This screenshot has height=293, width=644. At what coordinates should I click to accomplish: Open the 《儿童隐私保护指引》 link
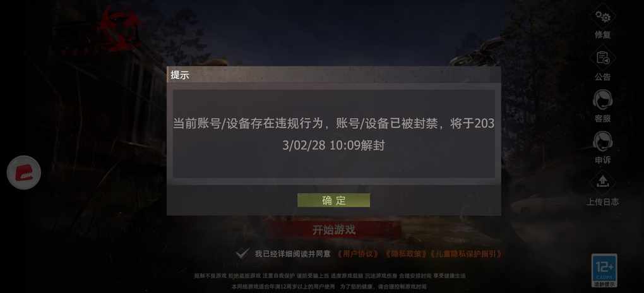[x=465, y=254]
